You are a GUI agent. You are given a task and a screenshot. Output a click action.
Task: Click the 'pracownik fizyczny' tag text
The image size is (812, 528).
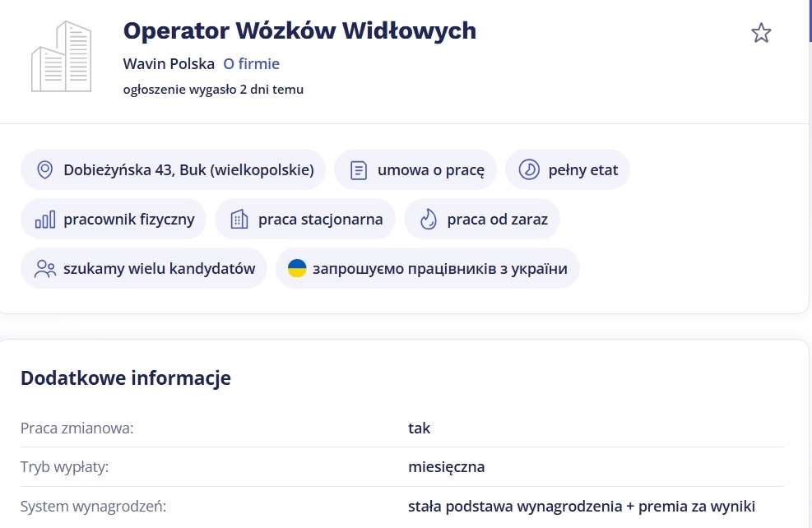129,220
